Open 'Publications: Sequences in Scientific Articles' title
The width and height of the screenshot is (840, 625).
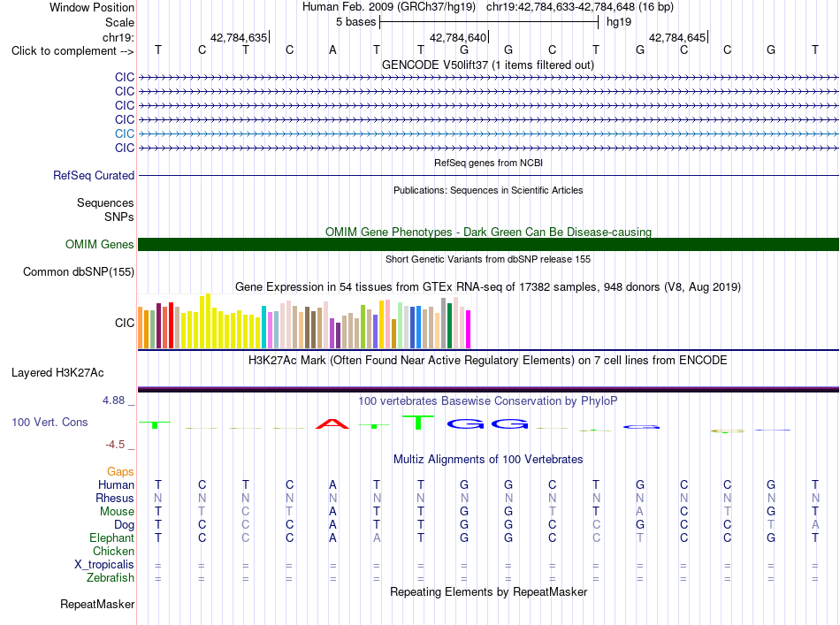click(x=488, y=190)
